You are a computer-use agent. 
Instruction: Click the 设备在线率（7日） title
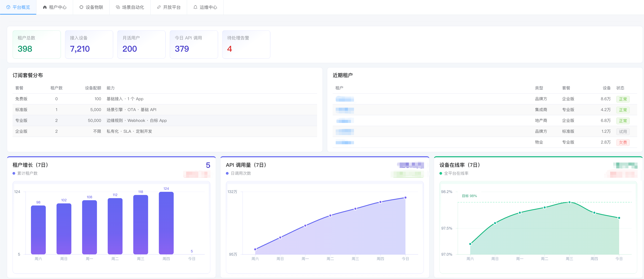[460, 165]
